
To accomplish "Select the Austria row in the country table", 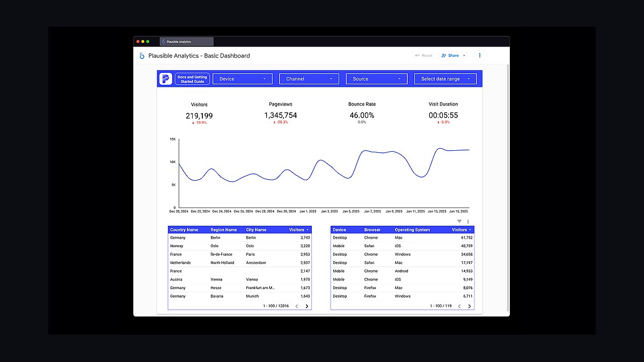I will tap(240, 279).
